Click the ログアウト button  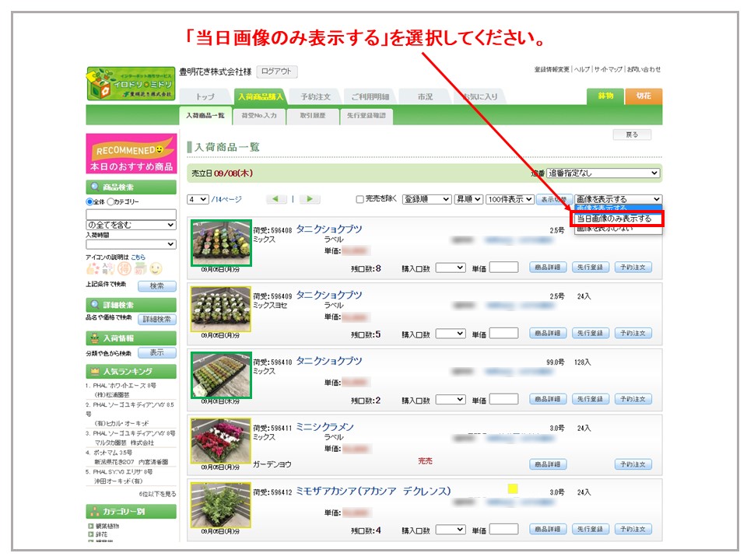277,72
